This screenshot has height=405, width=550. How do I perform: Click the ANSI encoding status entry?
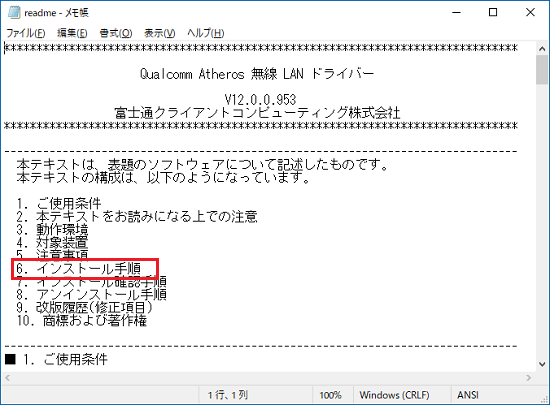[468, 395]
